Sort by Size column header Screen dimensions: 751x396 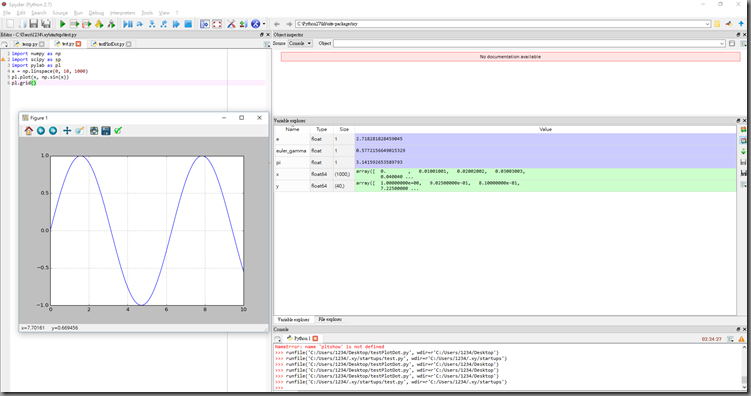click(344, 129)
